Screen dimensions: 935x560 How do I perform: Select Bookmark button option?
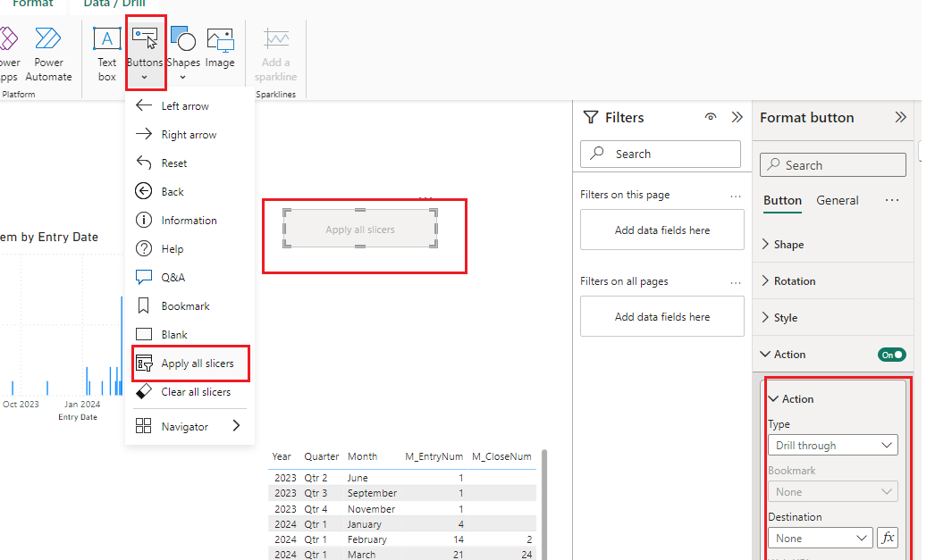[x=190, y=306]
